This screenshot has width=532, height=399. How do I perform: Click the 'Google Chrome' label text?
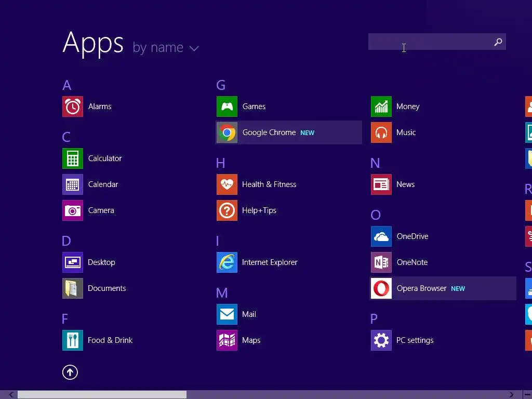(x=269, y=132)
